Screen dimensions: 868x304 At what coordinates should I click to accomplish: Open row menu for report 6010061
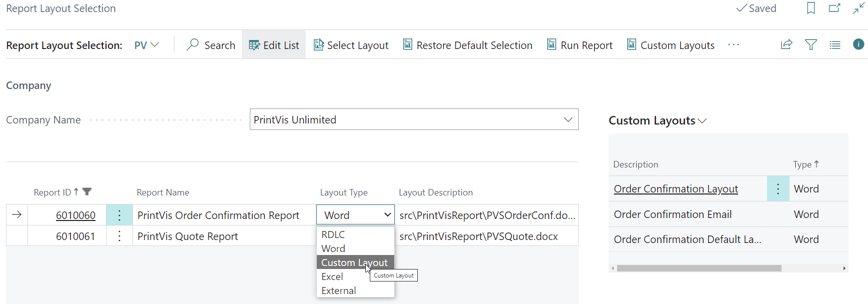[119, 236]
